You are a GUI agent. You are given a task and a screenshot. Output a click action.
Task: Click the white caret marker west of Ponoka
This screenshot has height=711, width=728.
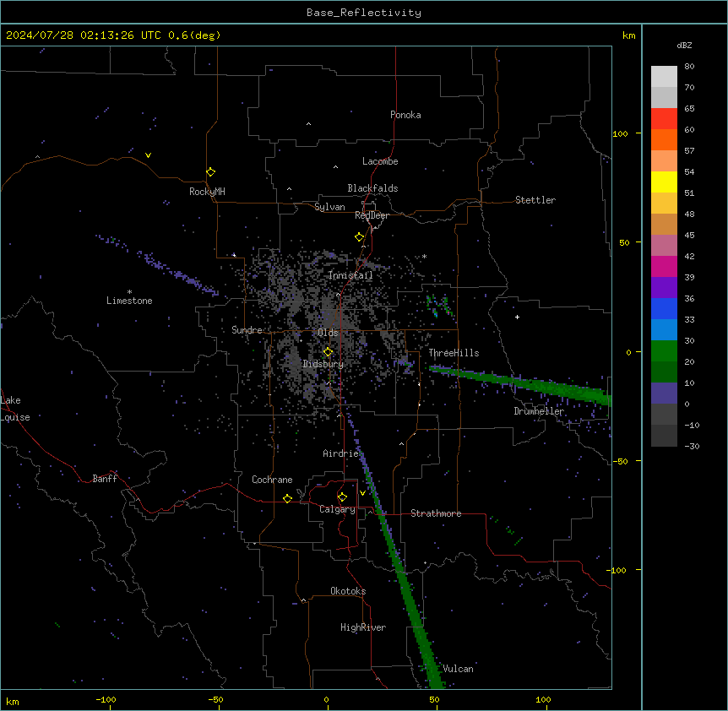click(308, 124)
